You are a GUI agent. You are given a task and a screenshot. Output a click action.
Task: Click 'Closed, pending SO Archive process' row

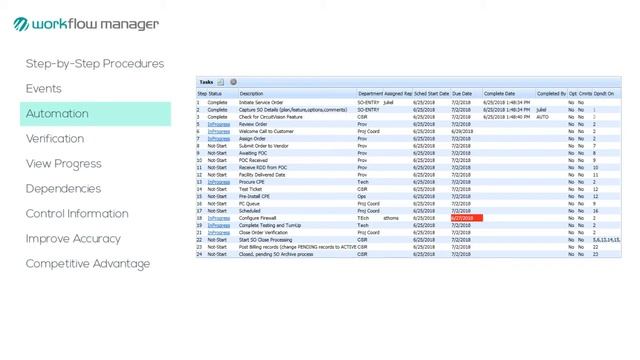coord(409,254)
